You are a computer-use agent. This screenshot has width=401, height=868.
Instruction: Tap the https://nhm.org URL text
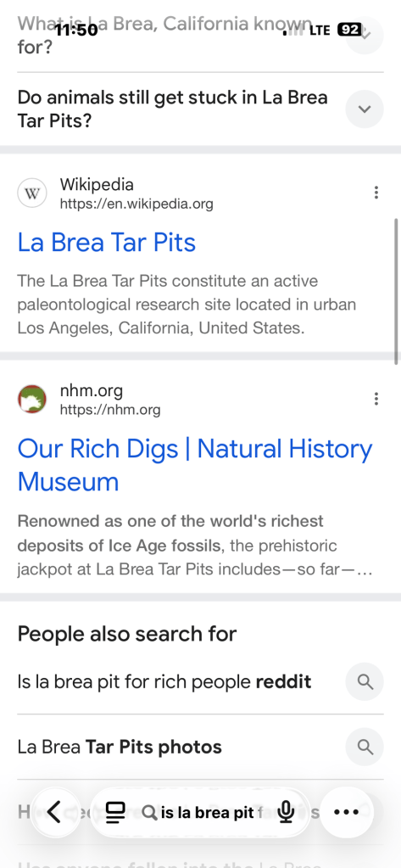(x=110, y=410)
